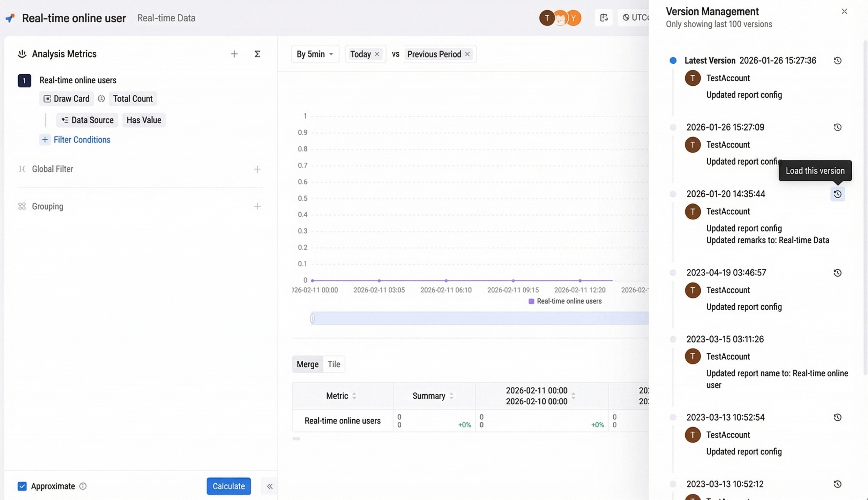Sort by the 2026-02-11 00:00 column

click(573, 396)
